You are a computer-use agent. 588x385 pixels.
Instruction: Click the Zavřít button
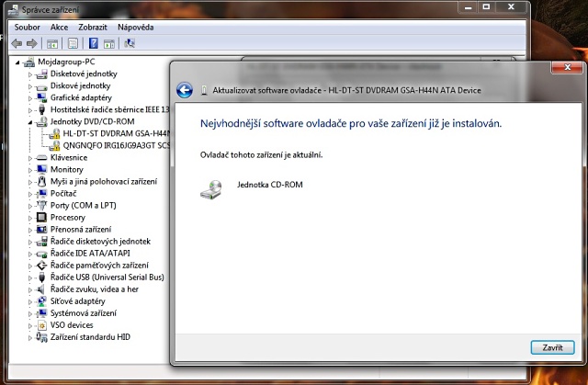pos(552,347)
